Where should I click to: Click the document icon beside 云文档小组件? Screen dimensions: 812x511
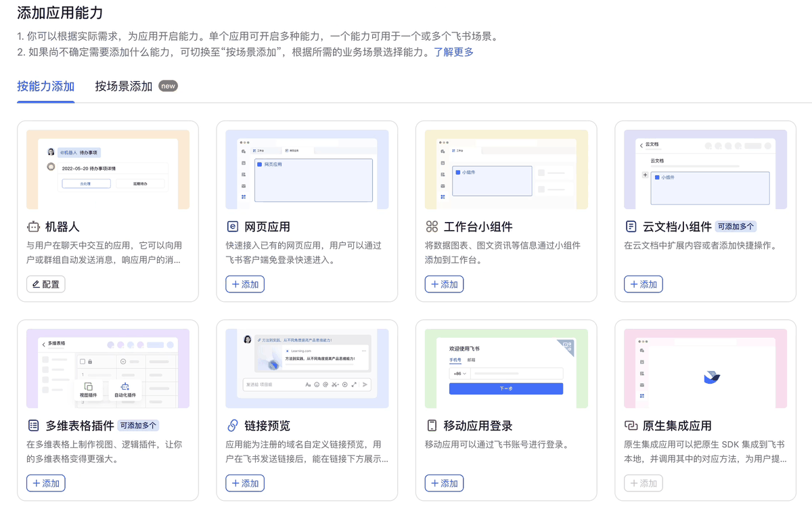631,227
